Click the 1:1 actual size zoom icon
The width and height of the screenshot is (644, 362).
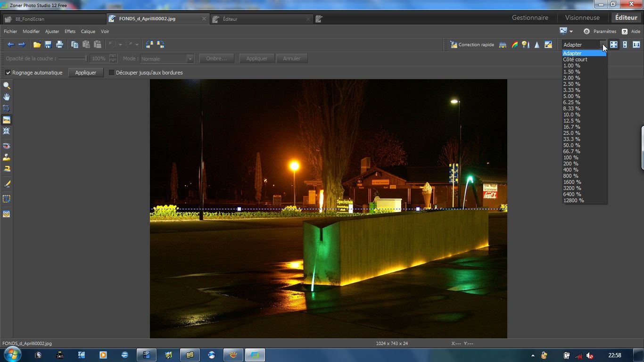click(636, 44)
